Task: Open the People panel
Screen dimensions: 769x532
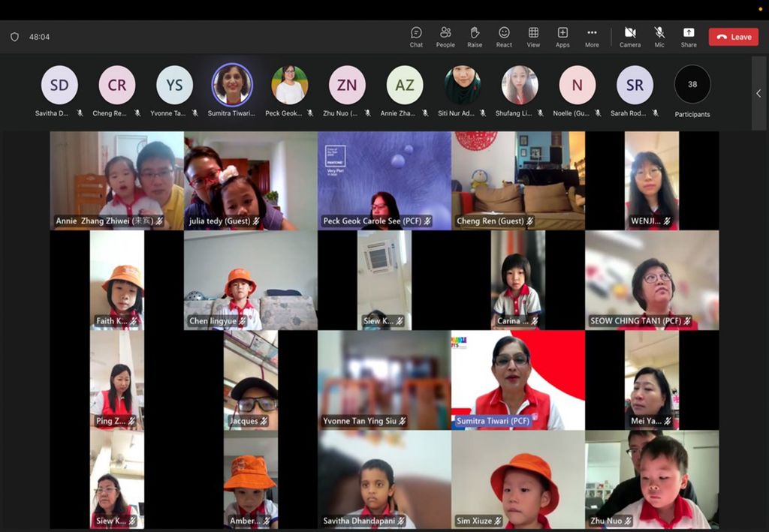Action: [x=445, y=38]
